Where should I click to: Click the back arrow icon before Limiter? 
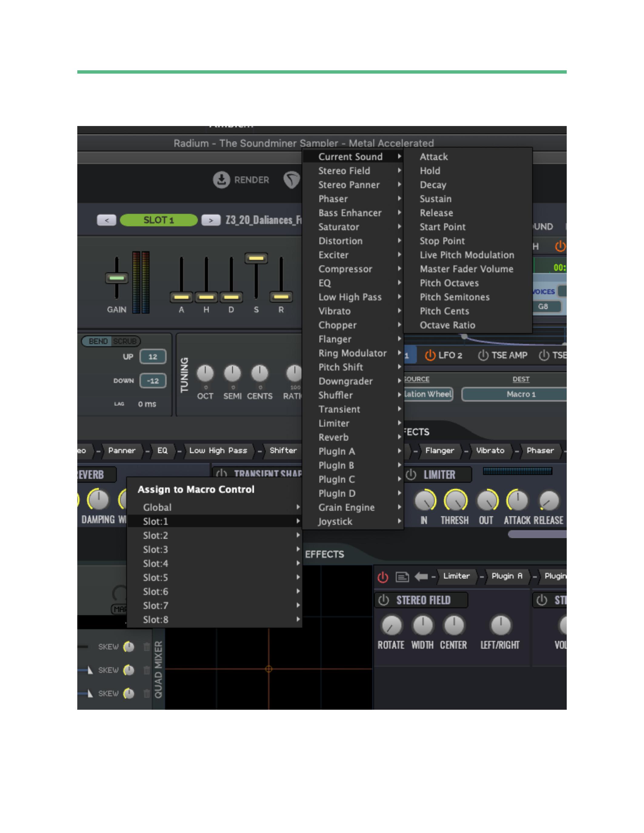coord(421,576)
